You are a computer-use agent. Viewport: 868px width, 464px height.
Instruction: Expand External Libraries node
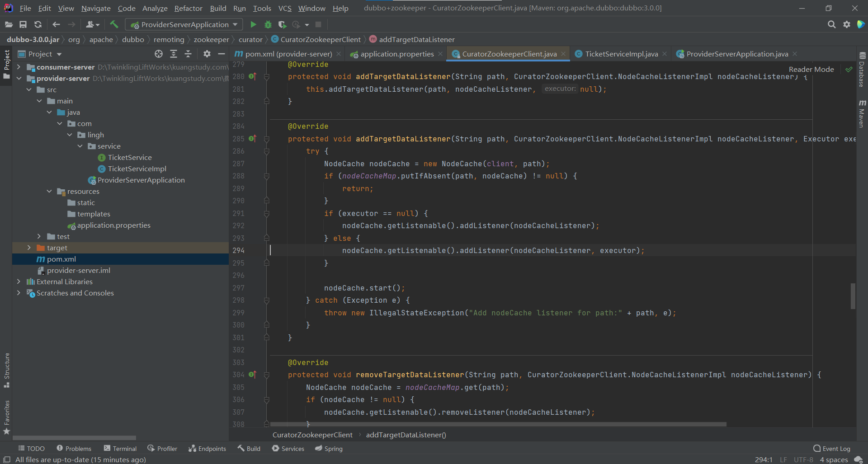[19, 281]
